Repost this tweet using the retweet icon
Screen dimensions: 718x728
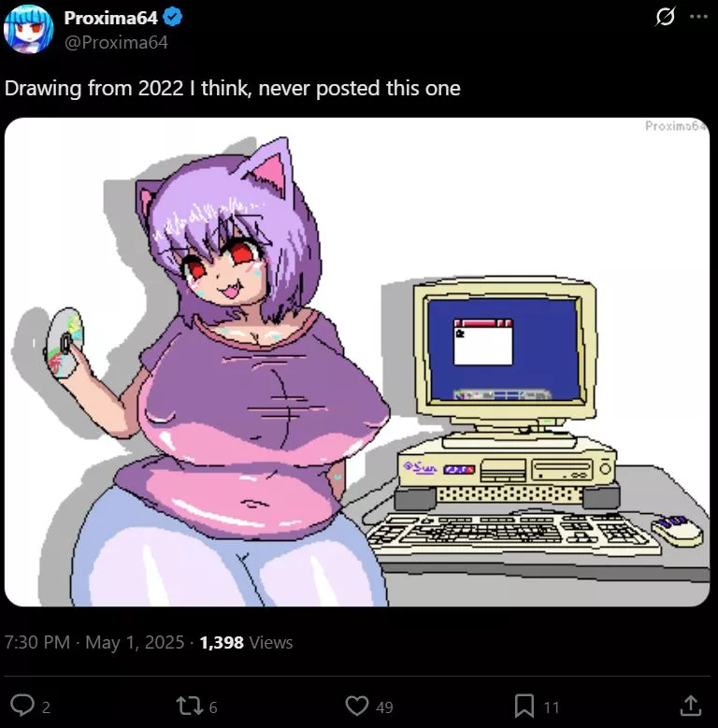point(190,706)
